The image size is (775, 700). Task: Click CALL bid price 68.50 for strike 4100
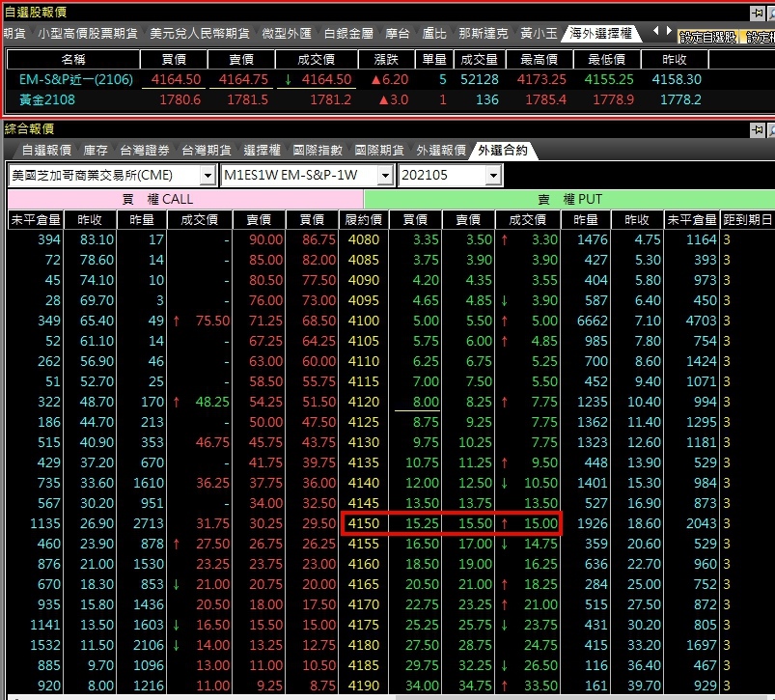coord(318,321)
